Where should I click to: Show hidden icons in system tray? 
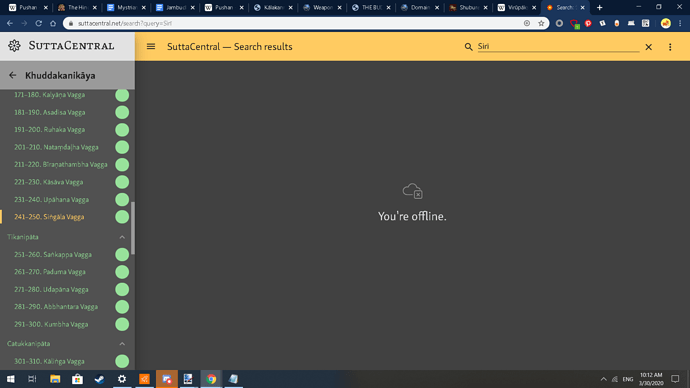click(603, 379)
